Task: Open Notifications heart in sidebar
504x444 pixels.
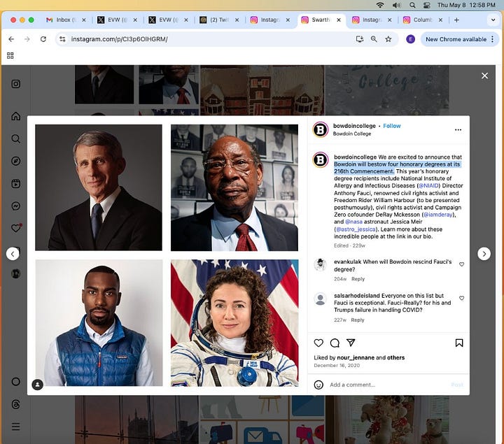Action: click(x=16, y=228)
